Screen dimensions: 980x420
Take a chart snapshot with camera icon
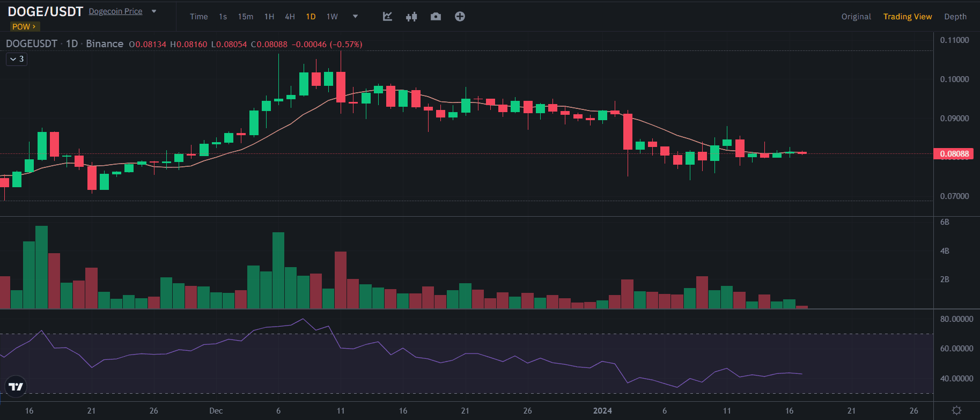coord(436,17)
